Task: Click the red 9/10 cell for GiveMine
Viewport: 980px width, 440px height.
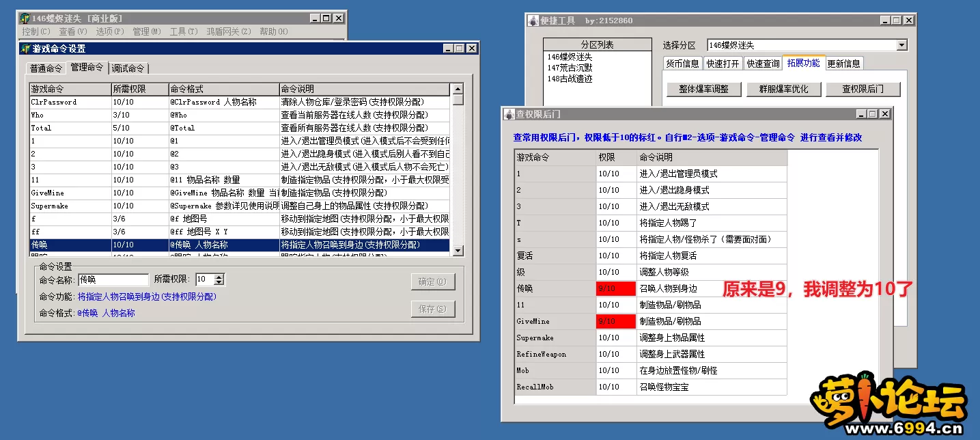Action: (616, 321)
